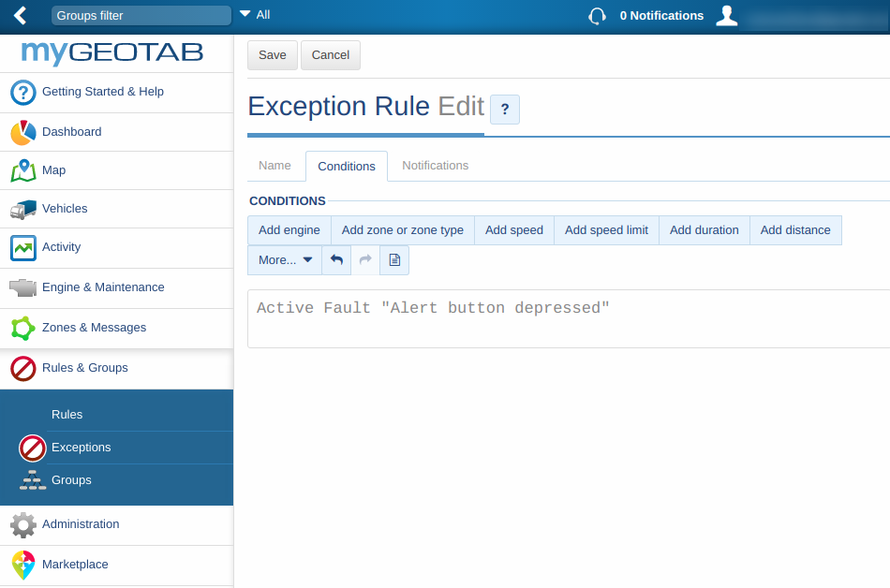
Task: Switch to the Name tab
Action: [x=275, y=166]
